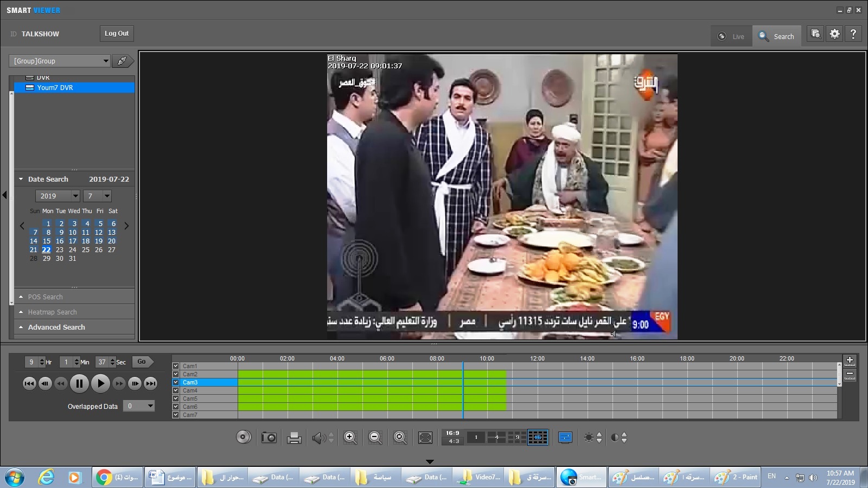Viewport: 868px width, 488px height.
Task: Toggle the Cam2 checkbox
Action: [x=176, y=374]
